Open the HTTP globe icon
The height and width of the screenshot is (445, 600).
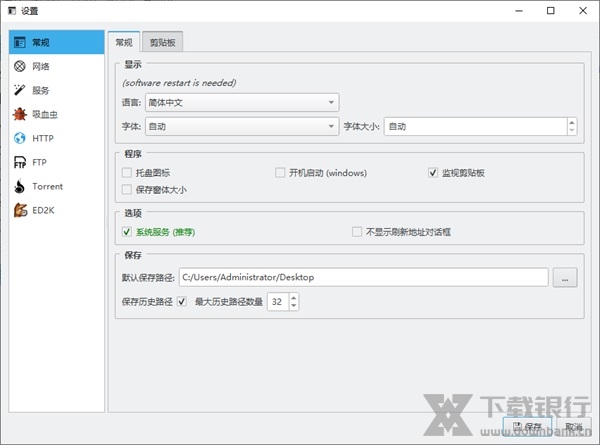click(20, 138)
